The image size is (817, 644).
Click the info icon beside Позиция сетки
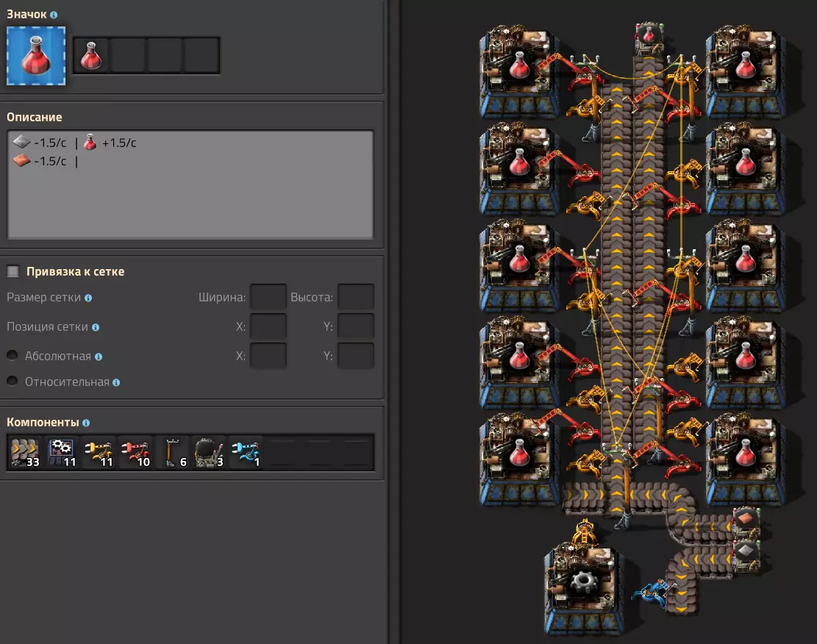coord(96,327)
